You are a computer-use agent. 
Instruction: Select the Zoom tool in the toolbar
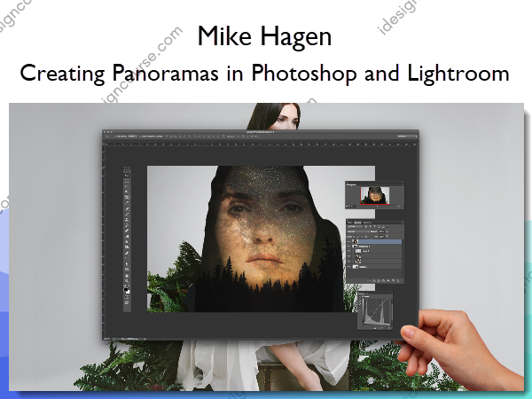pos(127,282)
